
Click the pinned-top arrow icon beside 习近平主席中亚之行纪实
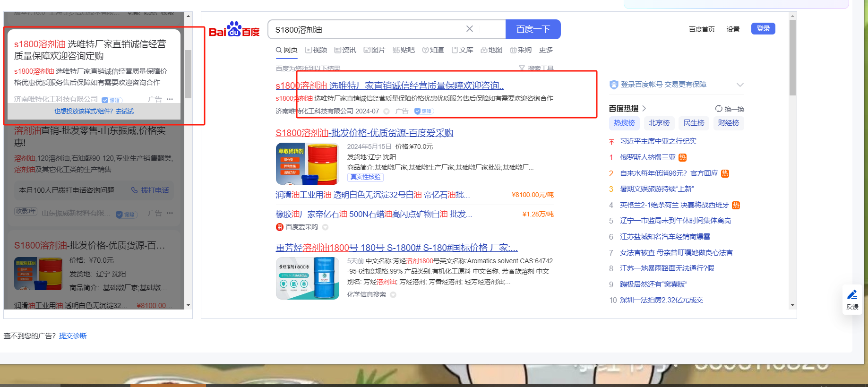tap(611, 142)
